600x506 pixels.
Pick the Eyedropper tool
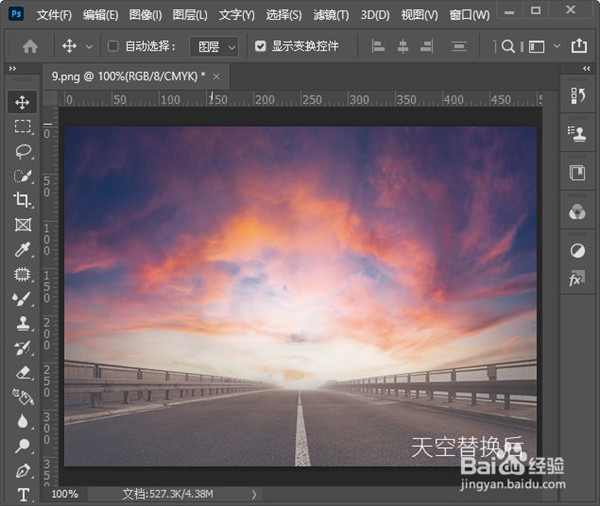click(22, 249)
